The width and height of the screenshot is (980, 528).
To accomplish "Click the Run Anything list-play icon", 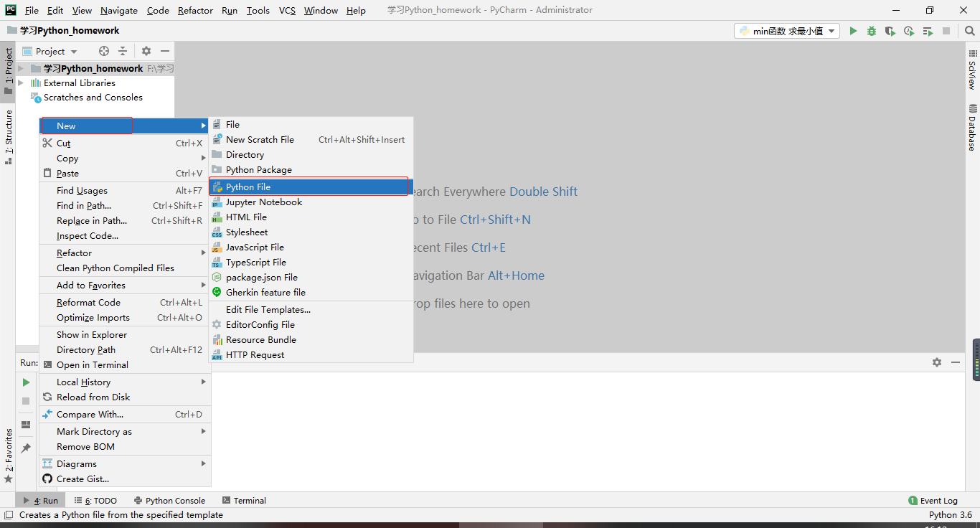I will point(928,31).
